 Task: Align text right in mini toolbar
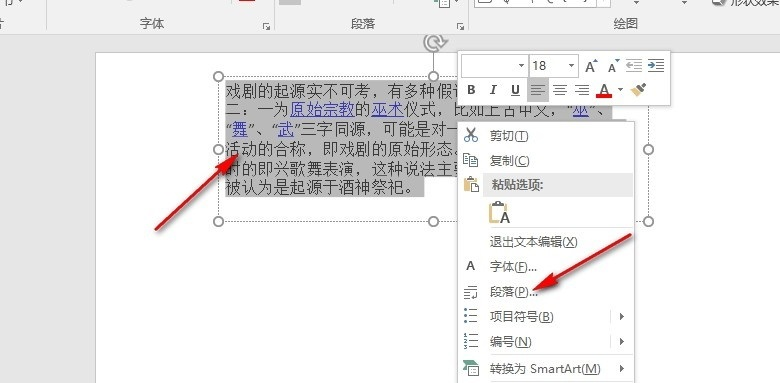pos(582,90)
